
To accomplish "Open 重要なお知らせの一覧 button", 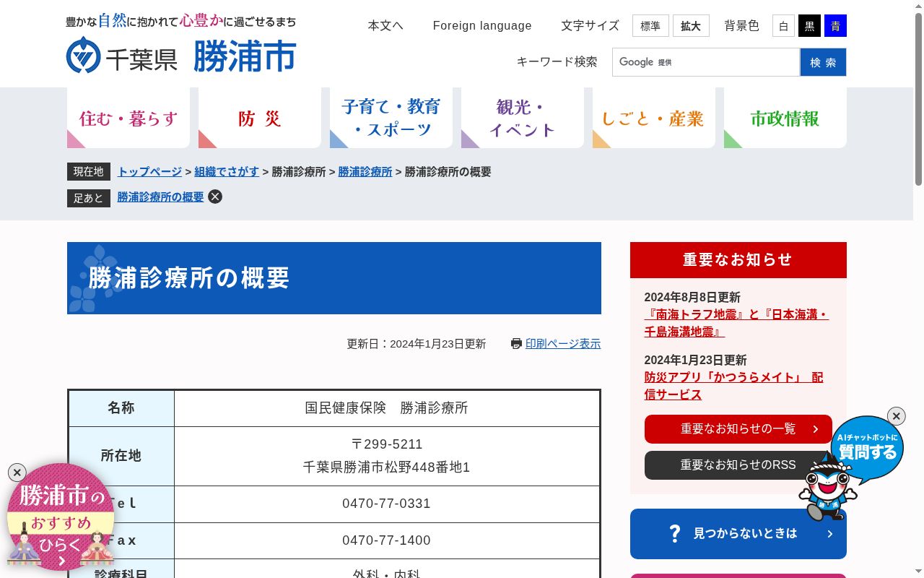I will click(738, 429).
